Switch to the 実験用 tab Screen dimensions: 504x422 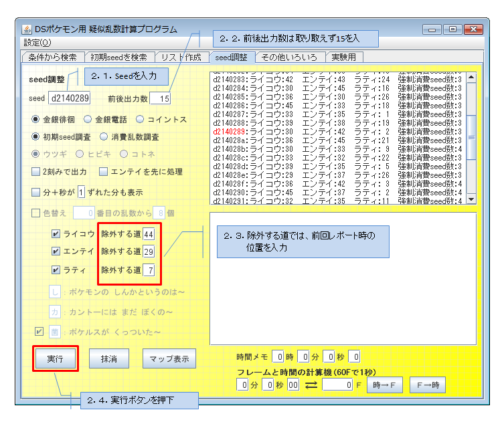coord(344,58)
